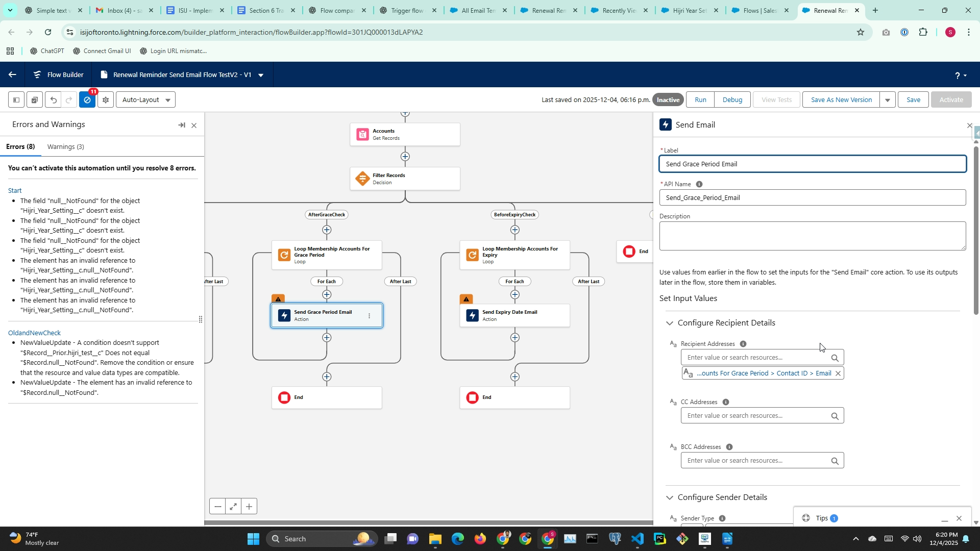Click the Debug button

point(732,100)
